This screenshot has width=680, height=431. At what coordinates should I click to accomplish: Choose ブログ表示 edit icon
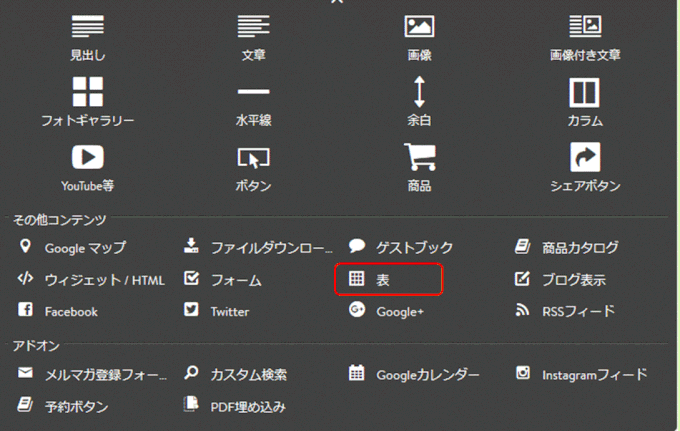pyautogui.click(x=523, y=278)
